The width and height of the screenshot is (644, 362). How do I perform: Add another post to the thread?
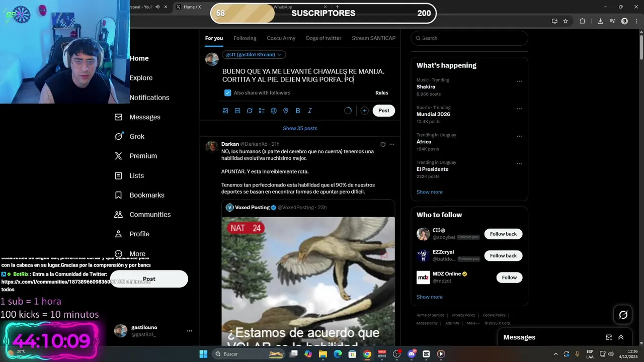click(x=364, y=111)
